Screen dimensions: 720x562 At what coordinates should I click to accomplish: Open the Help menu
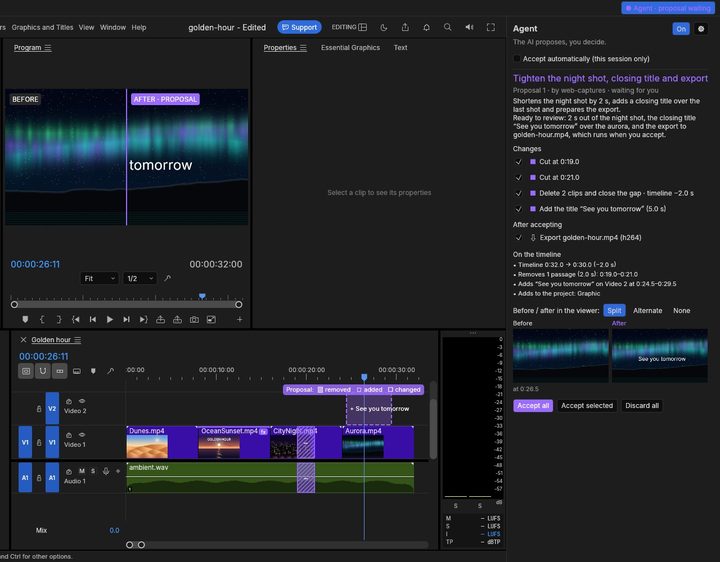139,28
